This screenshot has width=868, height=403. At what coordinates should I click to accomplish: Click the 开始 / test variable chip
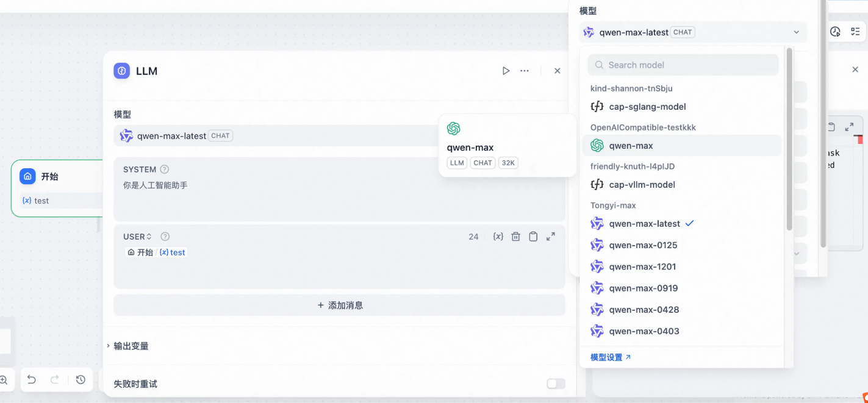pos(156,252)
